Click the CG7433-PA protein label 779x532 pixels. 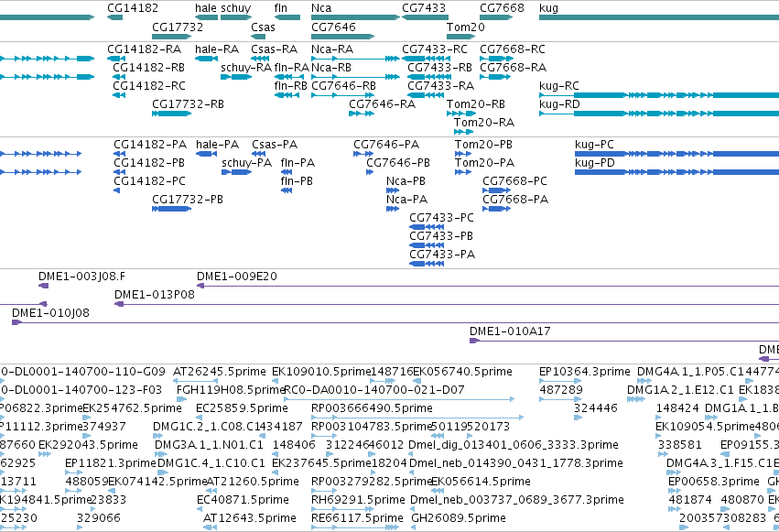[x=442, y=255]
